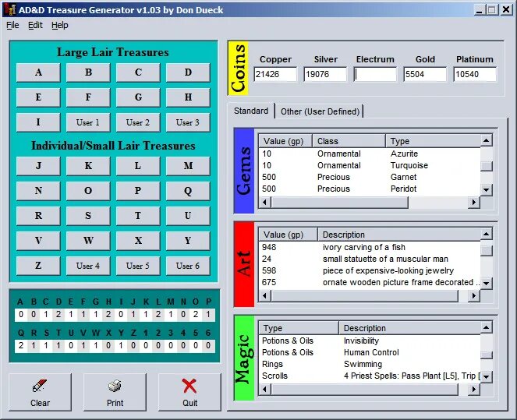The width and height of the screenshot is (517, 420).
Task: Generate treasure type S
Action: coord(88,216)
